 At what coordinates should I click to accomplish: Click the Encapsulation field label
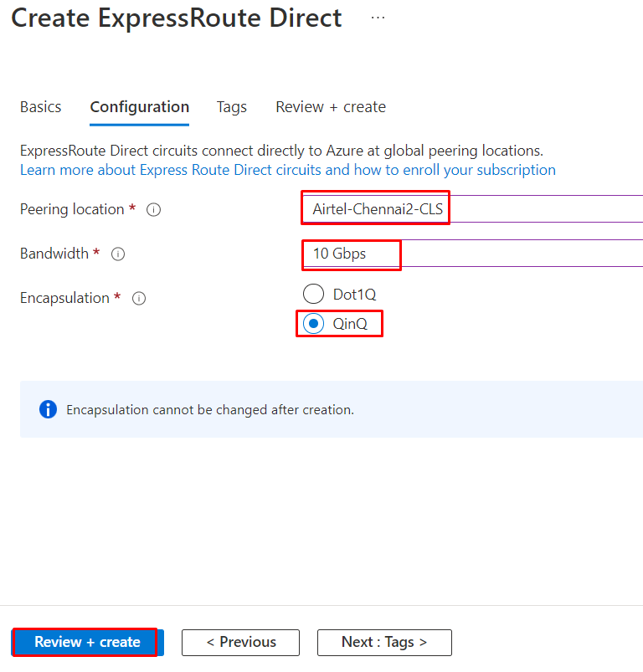point(64,298)
